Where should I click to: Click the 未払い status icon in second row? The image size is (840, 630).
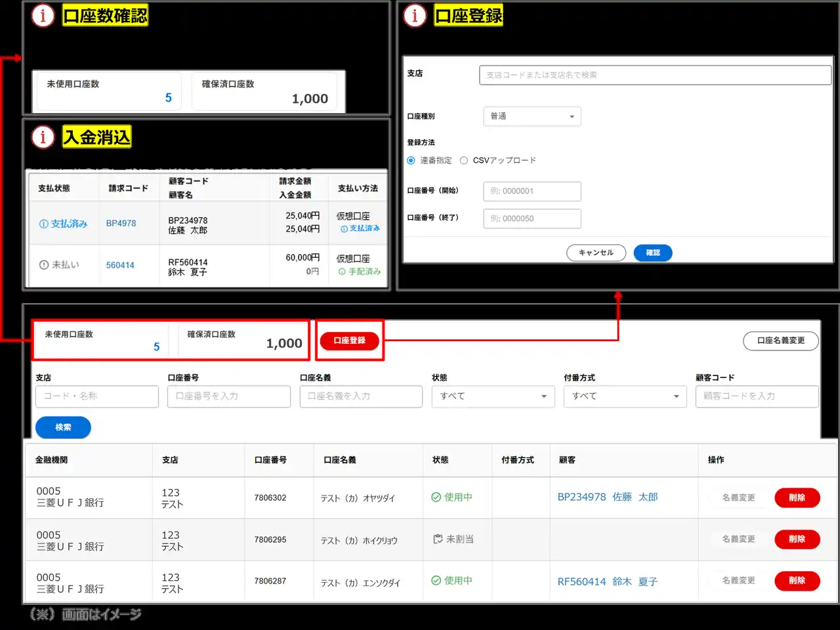pos(44,265)
